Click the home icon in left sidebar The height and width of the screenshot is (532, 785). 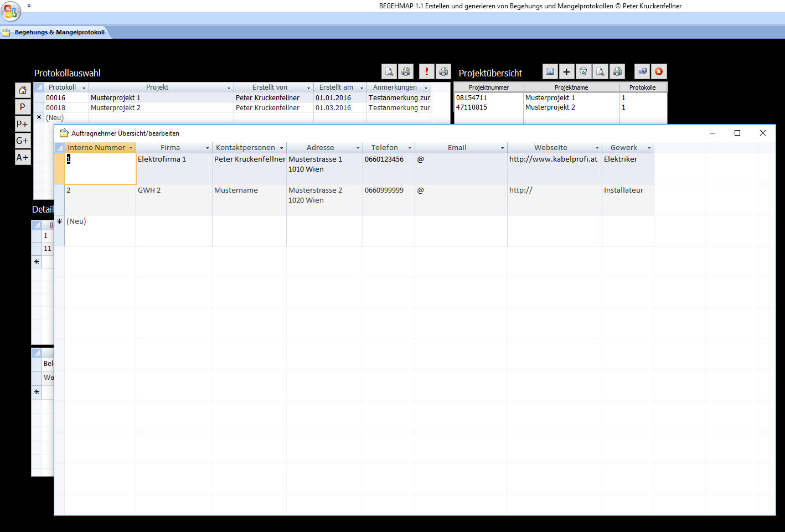[22, 90]
